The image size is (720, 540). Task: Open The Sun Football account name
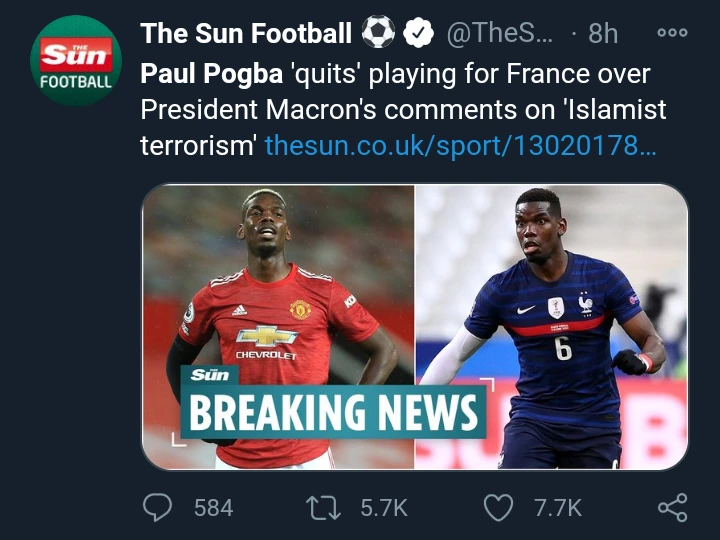pyautogui.click(x=246, y=33)
